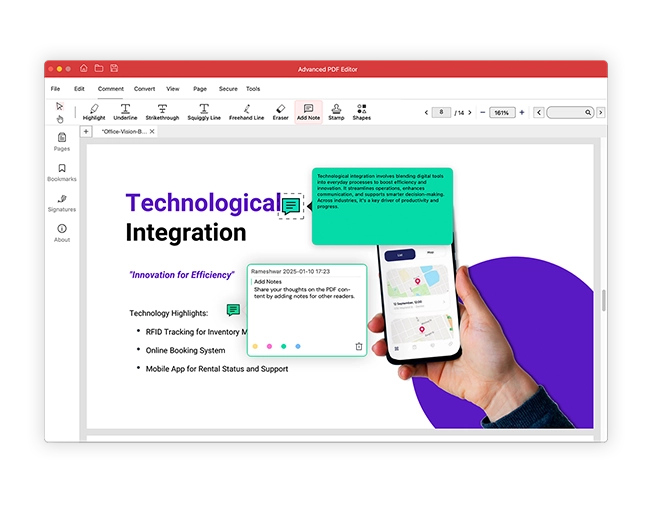The image size is (652, 506).
Task: Open the Signatures sidebar panel
Action: [62, 203]
